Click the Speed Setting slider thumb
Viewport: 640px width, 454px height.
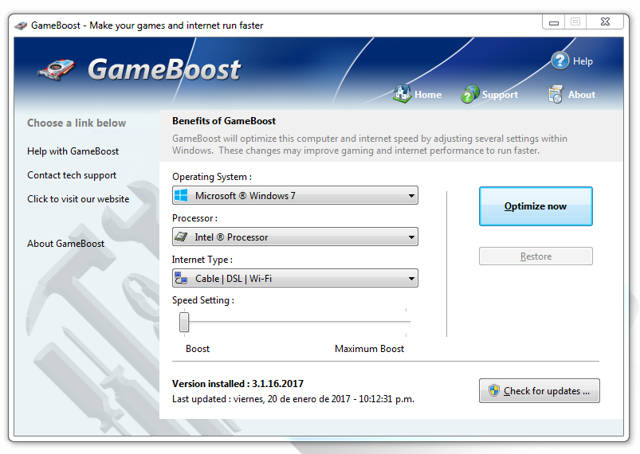point(184,322)
